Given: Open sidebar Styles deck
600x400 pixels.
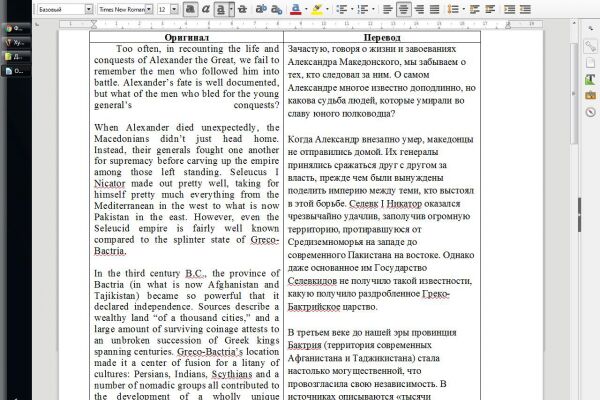Looking at the screenshot, I should click(x=590, y=79).
